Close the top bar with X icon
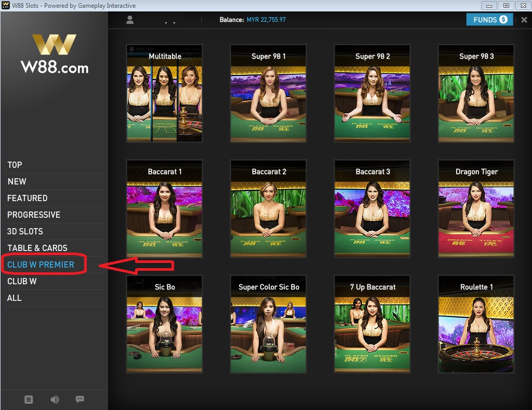 [x=524, y=20]
